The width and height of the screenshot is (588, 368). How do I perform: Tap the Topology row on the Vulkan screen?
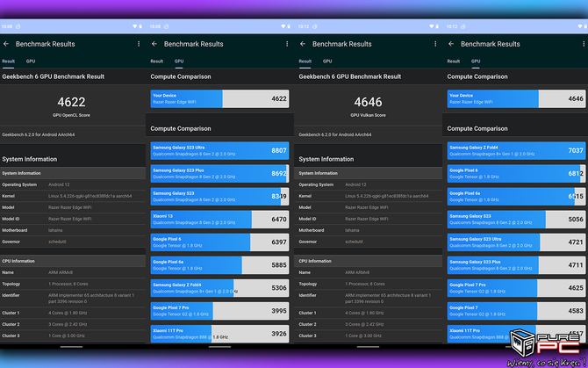pos(369,284)
